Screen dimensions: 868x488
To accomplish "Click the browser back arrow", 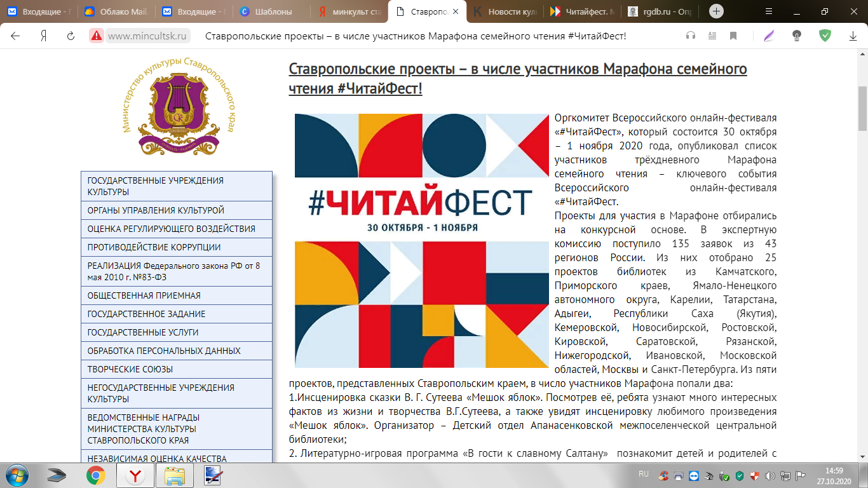I will (15, 36).
